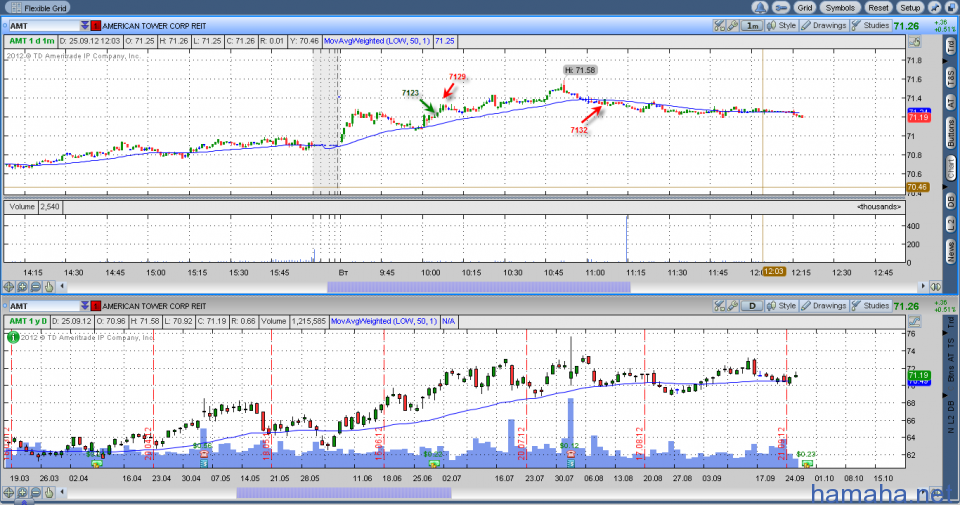Viewport: 960px width, 505px height.
Task: Open 1m timeframe selector in top chart
Action: [752, 26]
